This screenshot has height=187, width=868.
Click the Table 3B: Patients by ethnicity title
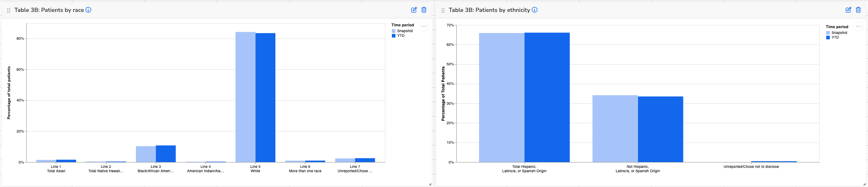click(489, 10)
